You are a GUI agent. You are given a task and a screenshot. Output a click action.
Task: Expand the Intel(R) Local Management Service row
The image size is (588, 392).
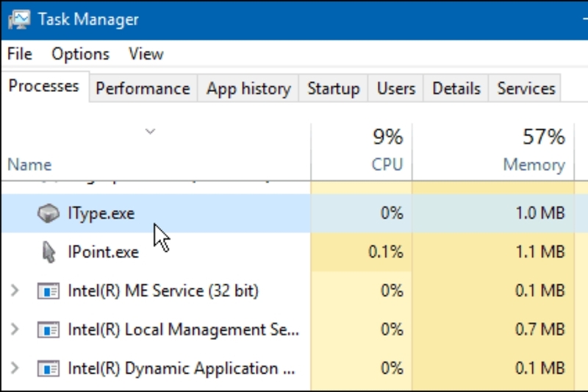click(x=15, y=329)
